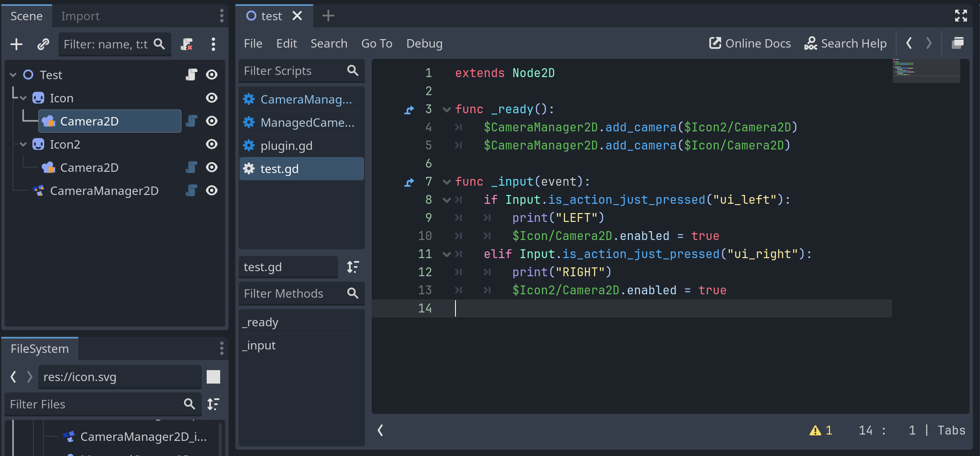
Task: Fold the _input function at line 7
Action: tap(447, 182)
